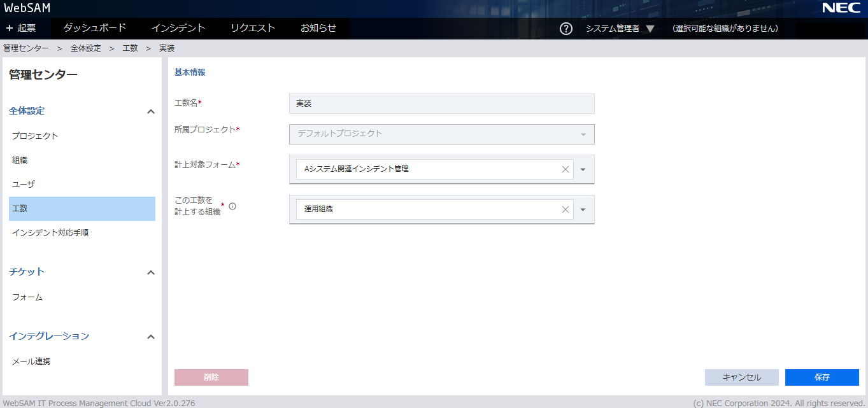Click 管理センター breadcrumb link
Image resolution: width=868 pixels, height=408 pixels.
26,48
